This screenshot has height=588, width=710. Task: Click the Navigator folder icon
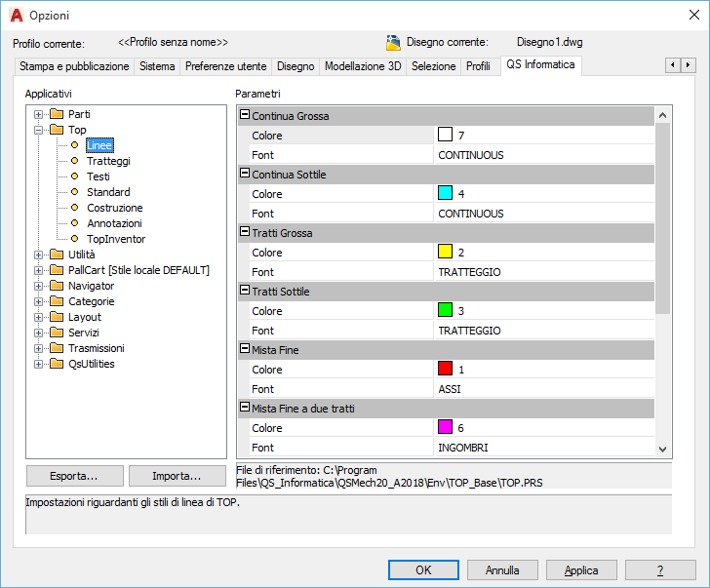57,286
